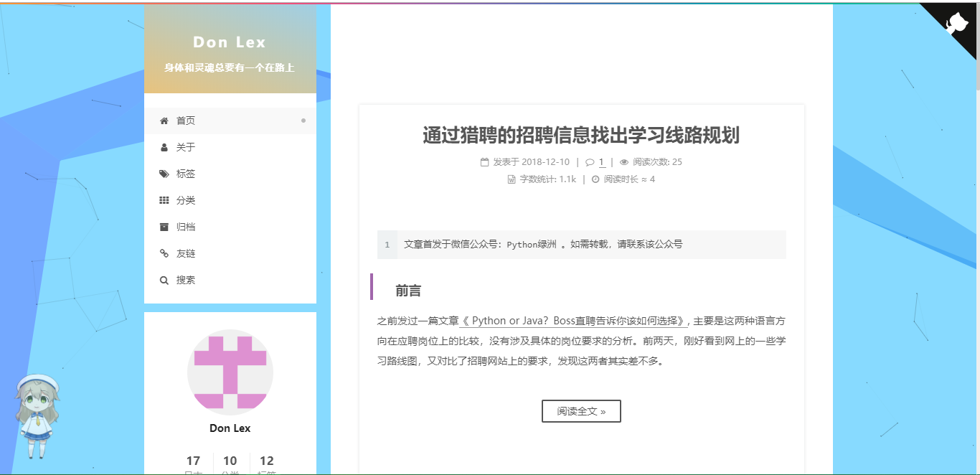The width and height of the screenshot is (980, 475).
Task: Click the eye icon next to 阅读次数
Action: [623, 161]
